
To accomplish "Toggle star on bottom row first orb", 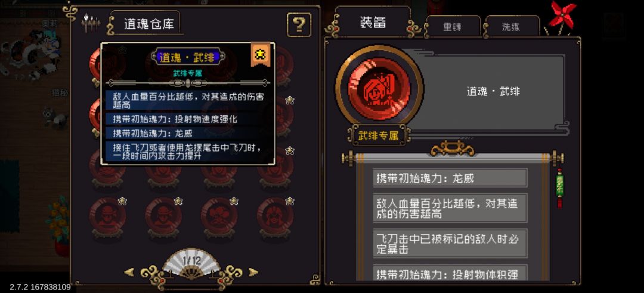I will tap(122, 201).
